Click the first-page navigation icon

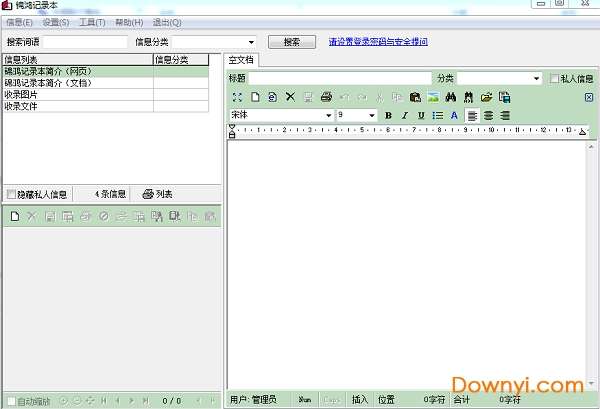click(x=103, y=401)
